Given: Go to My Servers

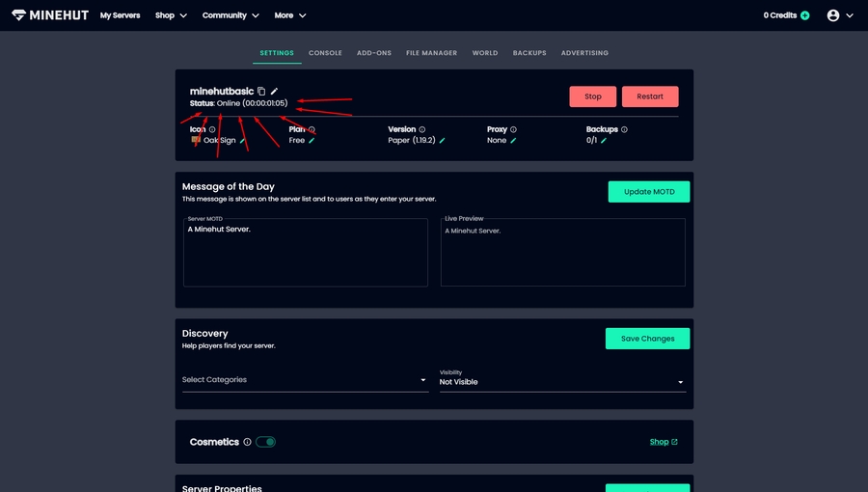Looking at the screenshot, I should coord(121,15).
